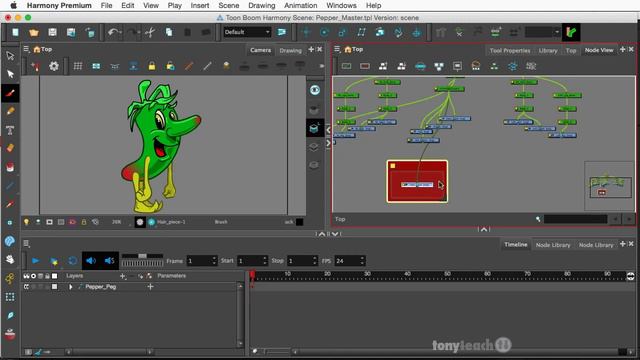
Task: Toggle the lock column in the timeline header
Action: pyautogui.click(x=47, y=276)
